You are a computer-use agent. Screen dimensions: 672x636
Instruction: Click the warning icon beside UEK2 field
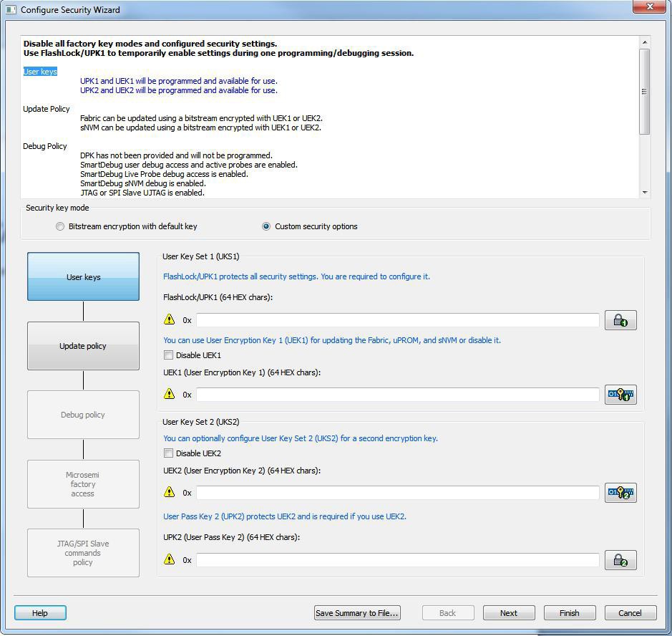click(x=170, y=492)
